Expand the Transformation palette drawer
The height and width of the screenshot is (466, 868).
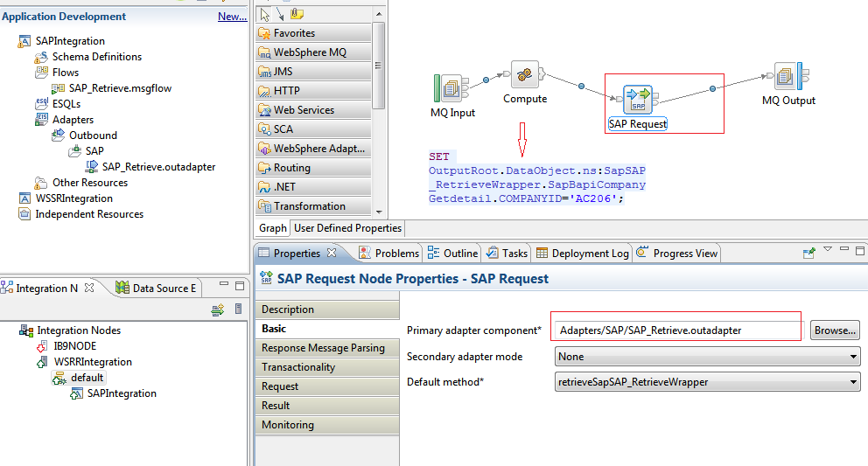pyautogui.click(x=313, y=206)
